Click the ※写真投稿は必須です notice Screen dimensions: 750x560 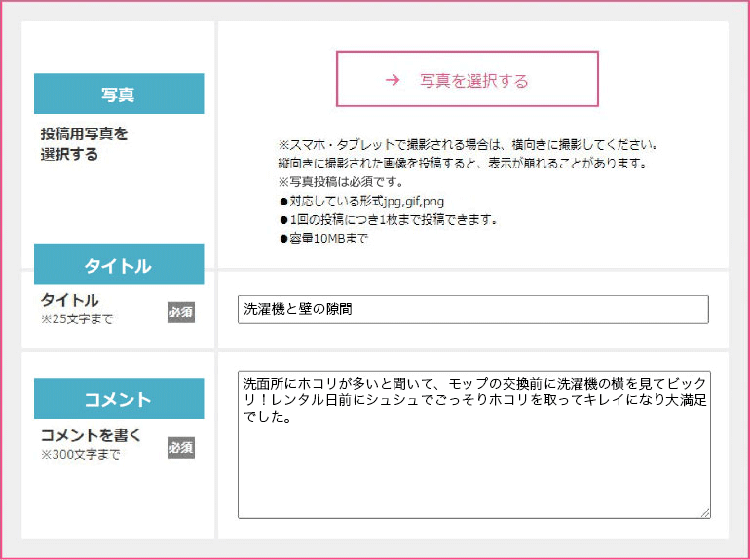pos(340,182)
